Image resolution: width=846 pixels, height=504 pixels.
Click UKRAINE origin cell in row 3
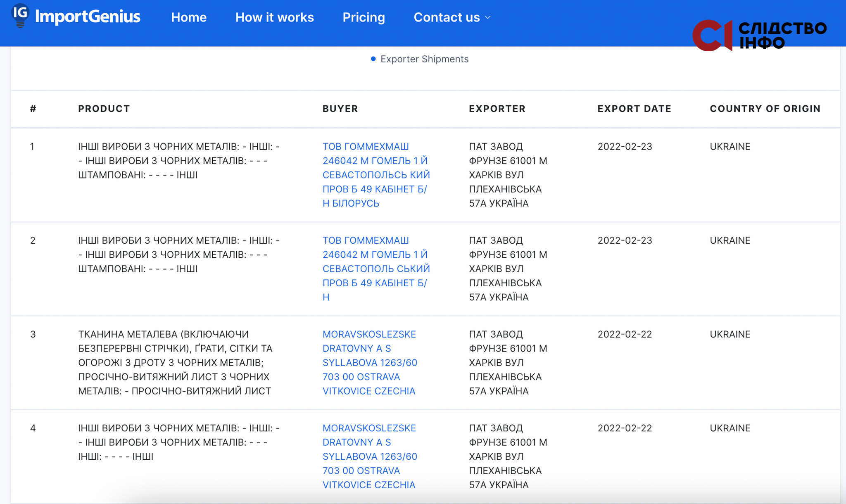click(730, 334)
